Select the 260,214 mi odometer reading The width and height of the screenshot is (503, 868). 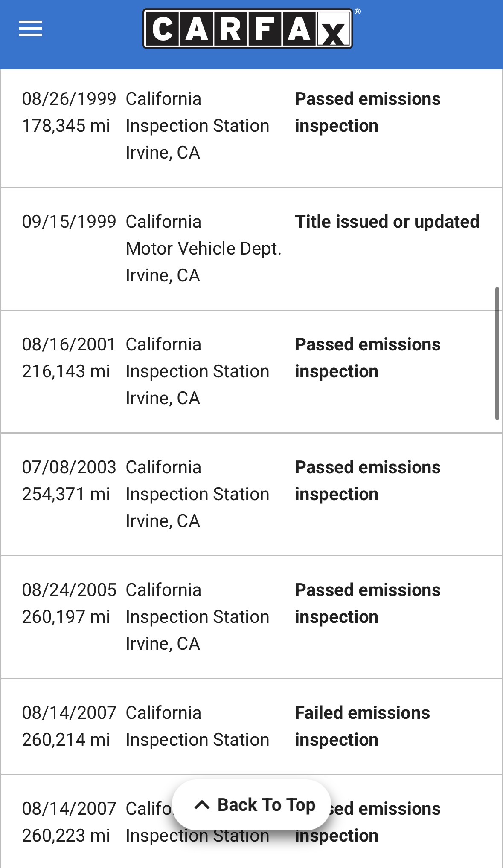(66, 740)
